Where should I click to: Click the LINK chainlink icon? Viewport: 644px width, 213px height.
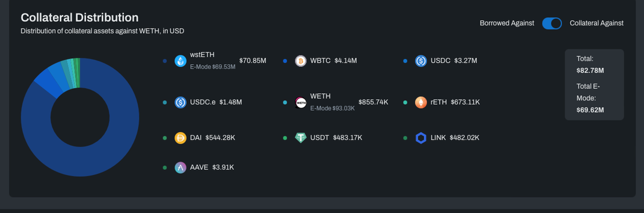click(x=421, y=138)
